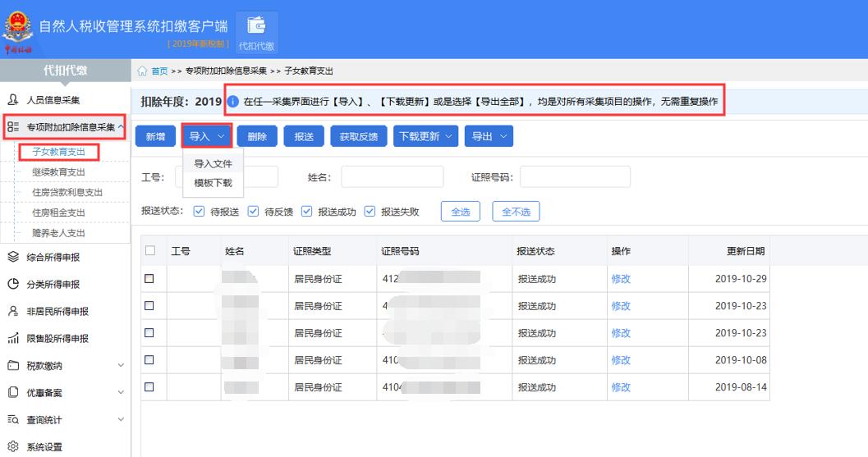
Task: Choose 模板下载 from the 导入 menu
Action: tap(213, 183)
